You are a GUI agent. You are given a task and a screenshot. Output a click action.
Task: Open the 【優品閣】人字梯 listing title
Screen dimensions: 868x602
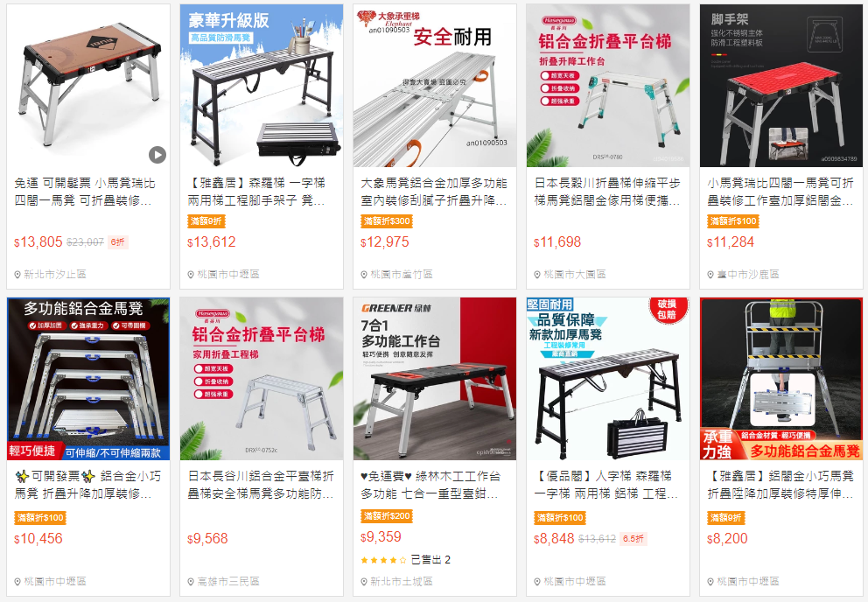pos(606,485)
